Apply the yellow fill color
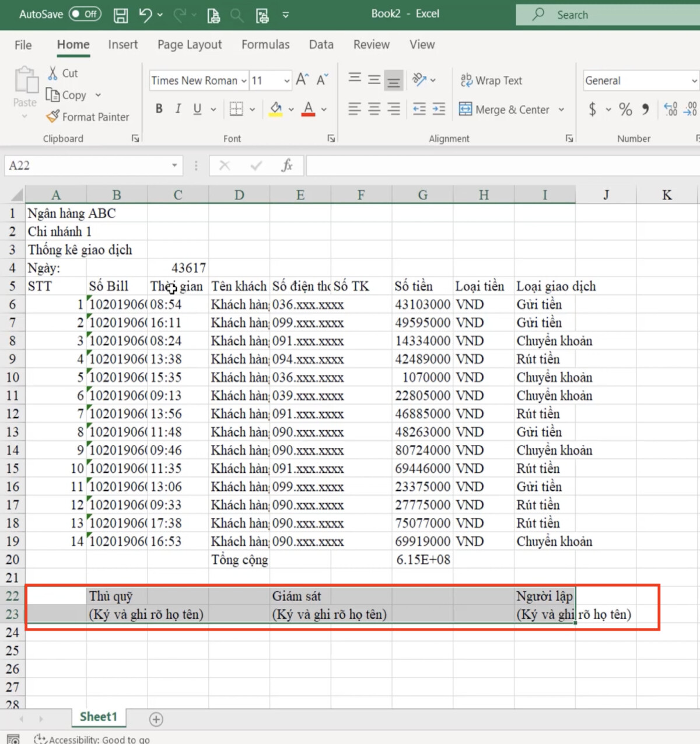Image resolution: width=700 pixels, height=744 pixels. pos(276,109)
